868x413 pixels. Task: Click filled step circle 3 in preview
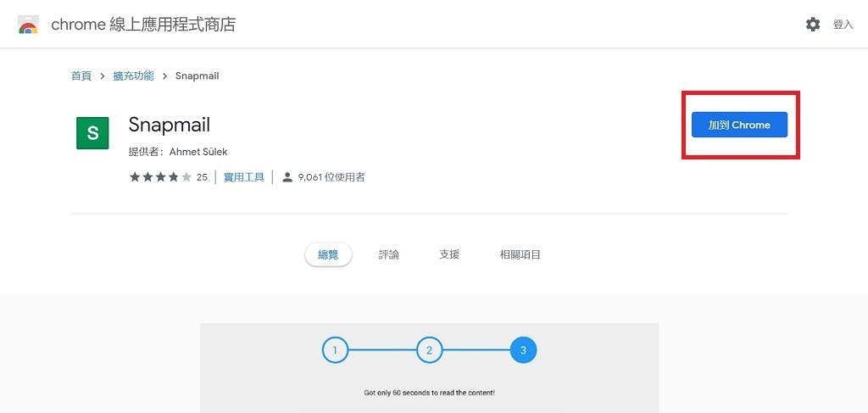click(524, 350)
